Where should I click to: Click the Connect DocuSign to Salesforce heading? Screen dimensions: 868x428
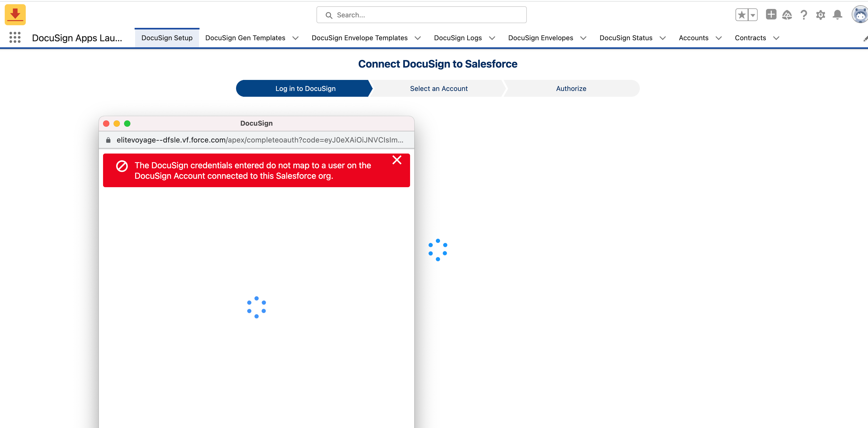pyautogui.click(x=438, y=64)
